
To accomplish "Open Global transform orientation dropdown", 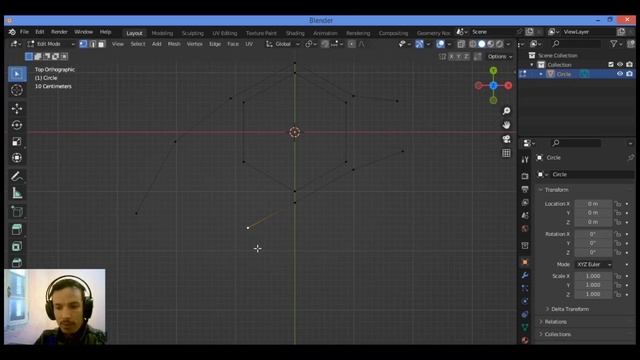I will click(x=282, y=44).
